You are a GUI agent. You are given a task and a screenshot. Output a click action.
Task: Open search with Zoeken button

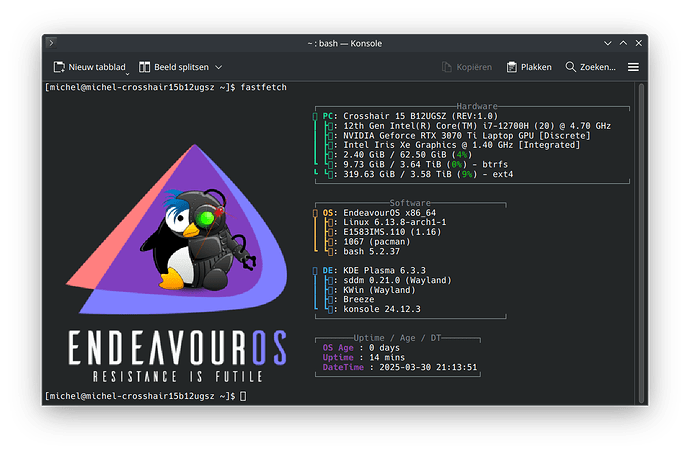tap(590, 67)
